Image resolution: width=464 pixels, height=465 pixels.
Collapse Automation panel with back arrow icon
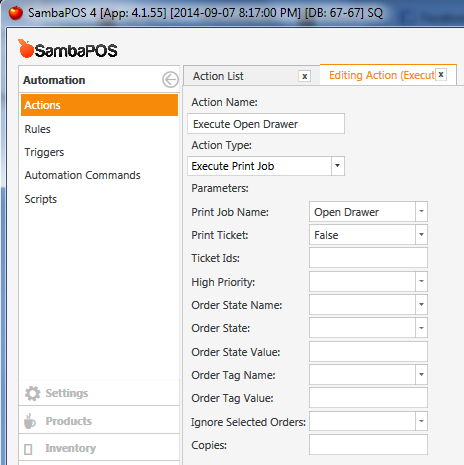pyautogui.click(x=170, y=80)
